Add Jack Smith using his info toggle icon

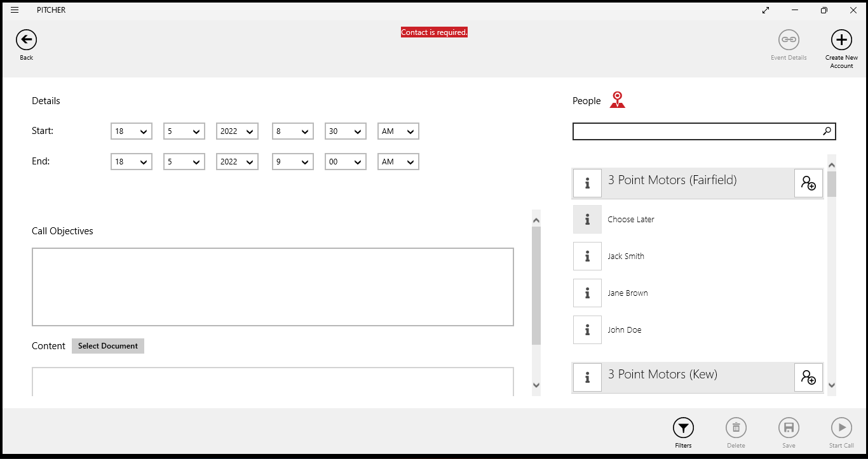pos(587,256)
